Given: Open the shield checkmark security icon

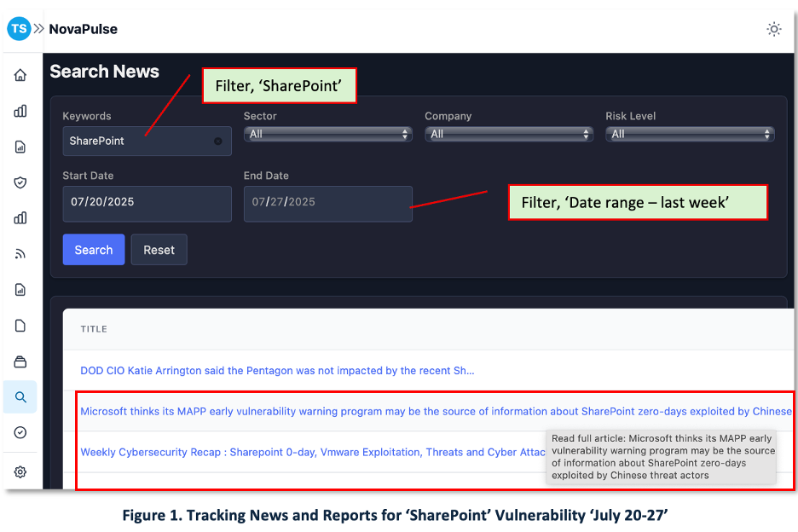Looking at the screenshot, I should tap(20, 182).
